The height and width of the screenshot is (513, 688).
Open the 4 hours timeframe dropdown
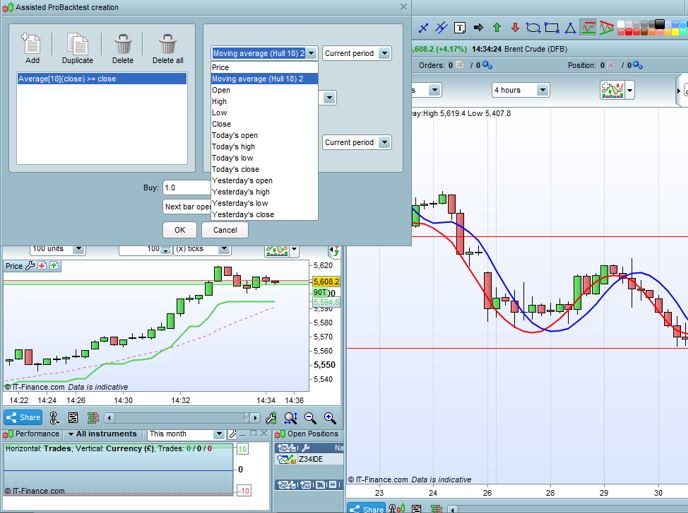pyautogui.click(x=520, y=90)
